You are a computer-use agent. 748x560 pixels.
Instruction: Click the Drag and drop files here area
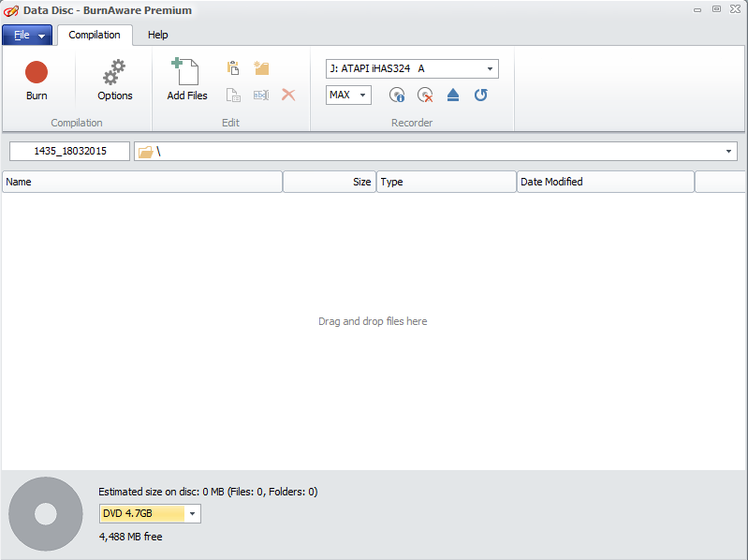pos(373,321)
